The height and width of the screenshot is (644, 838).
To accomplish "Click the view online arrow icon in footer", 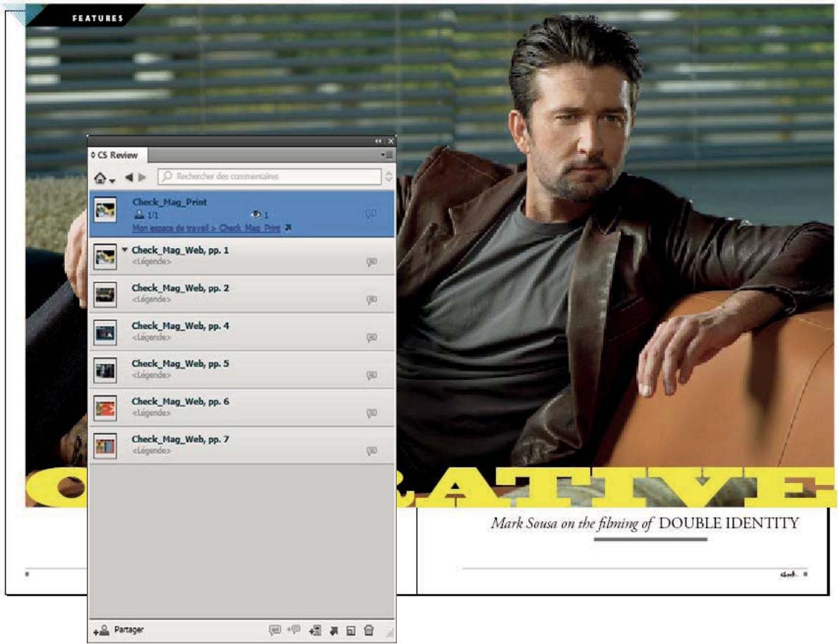I will 333,631.
